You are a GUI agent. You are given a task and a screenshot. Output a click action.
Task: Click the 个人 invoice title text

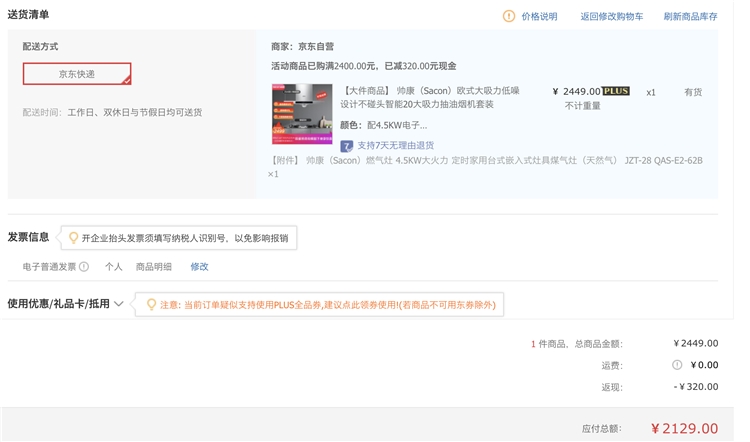click(114, 267)
